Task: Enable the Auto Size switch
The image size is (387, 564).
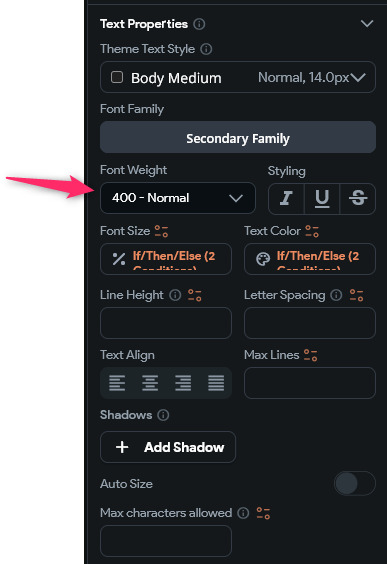Action: pos(355,483)
